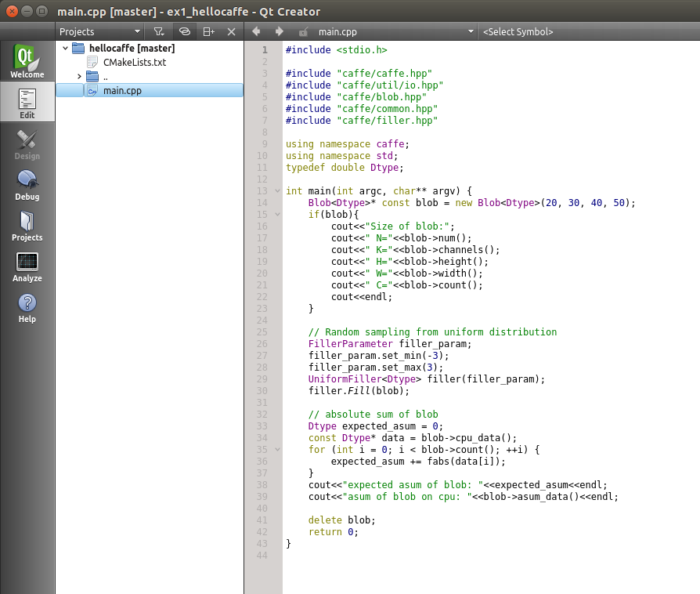The image size is (700, 594).
Task: Click 'delete blob;' on line 41
Action: coord(342,520)
